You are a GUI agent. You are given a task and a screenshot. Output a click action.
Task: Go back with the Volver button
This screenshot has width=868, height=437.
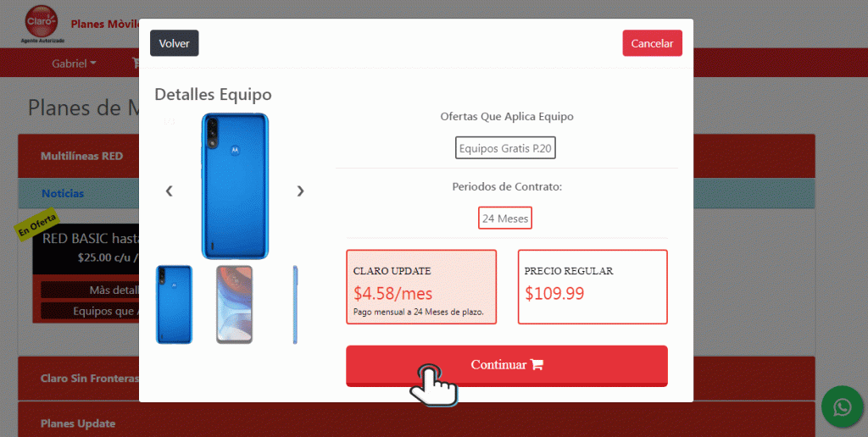(x=175, y=43)
